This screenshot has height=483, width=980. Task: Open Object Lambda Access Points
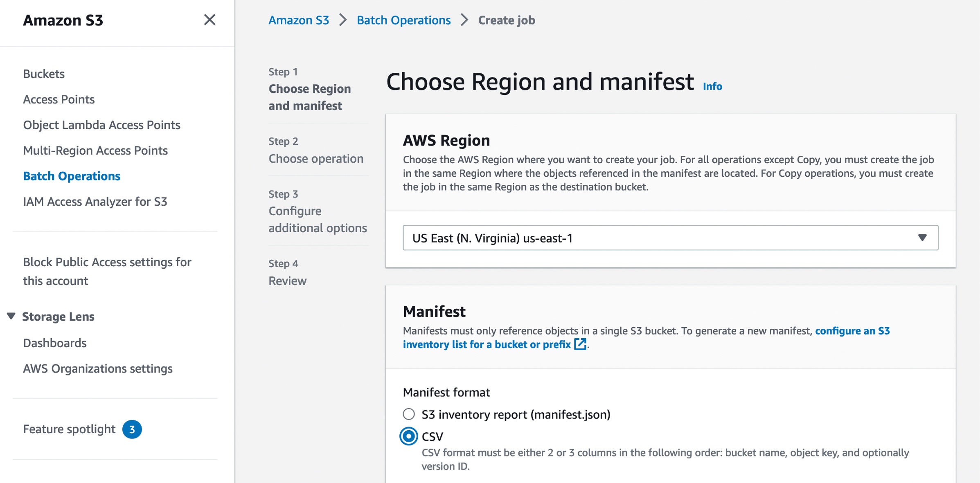(101, 125)
